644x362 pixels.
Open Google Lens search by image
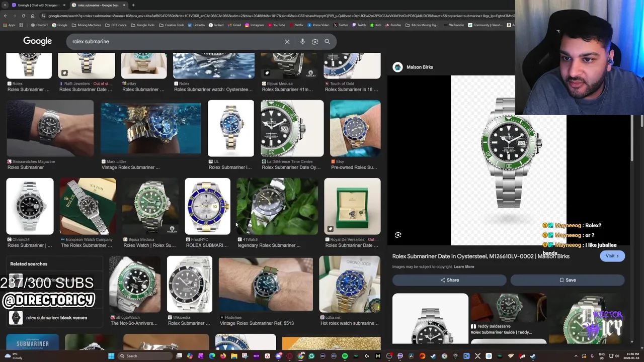pyautogui.click(x=315, y=42)
